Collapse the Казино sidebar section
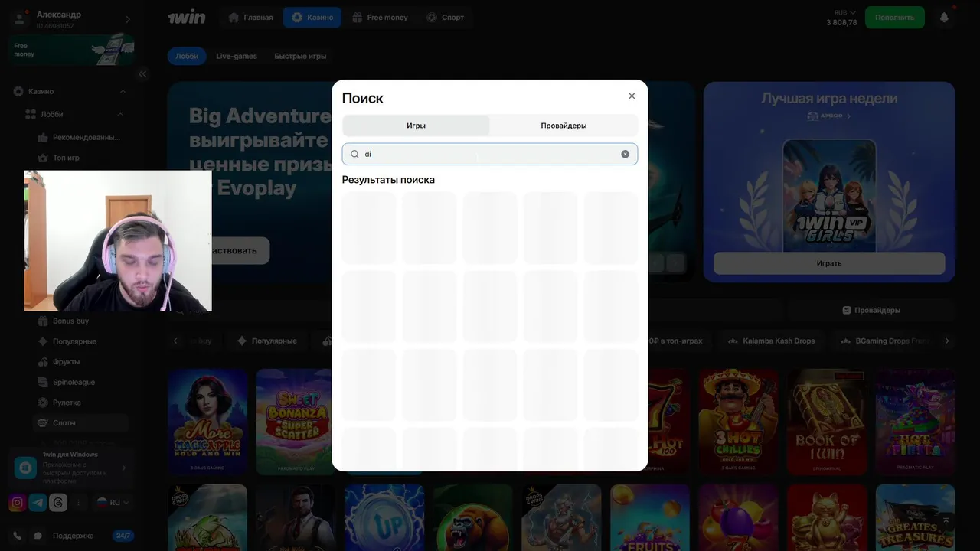The height and width of the screenshot is (551, 980). click(x=122, y=92)
